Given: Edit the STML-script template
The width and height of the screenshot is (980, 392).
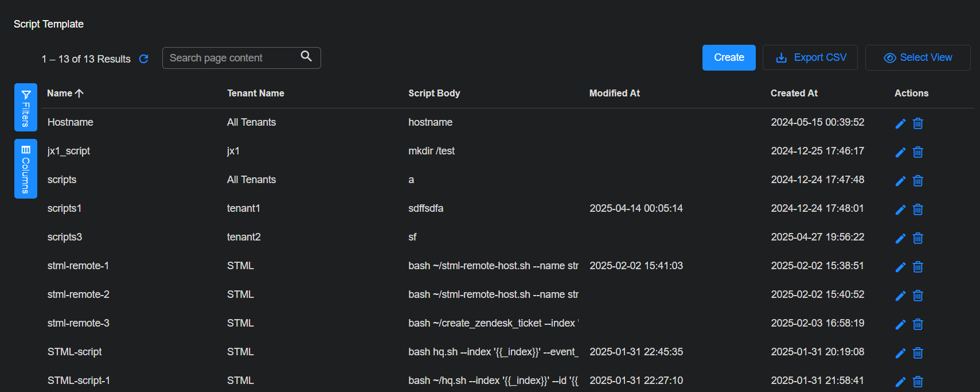Looking at the screenshot, I should 900,353.
